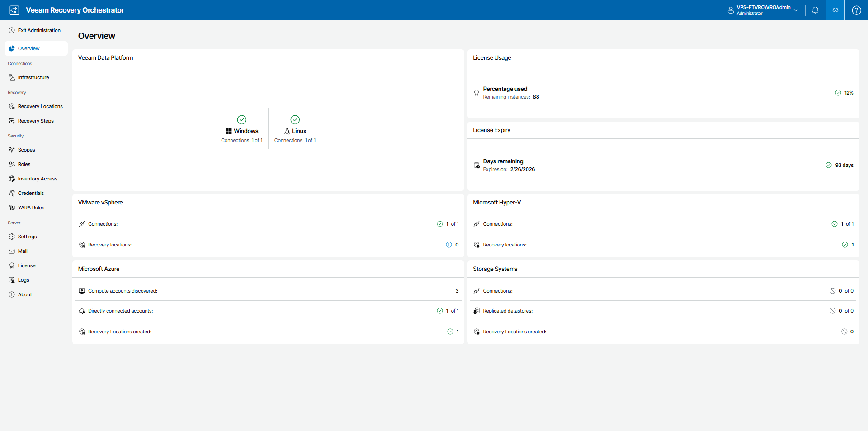This screenshot has width=868, height=431.
Task: Click the vSphere recovery locations info icon
Action: point(449,245)
